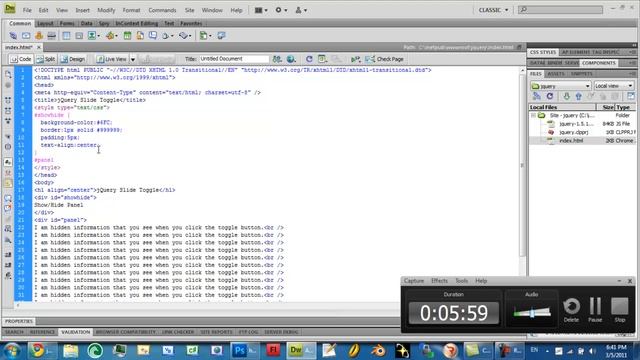Click the Preview in Browser globe icon

pos(291,59)
